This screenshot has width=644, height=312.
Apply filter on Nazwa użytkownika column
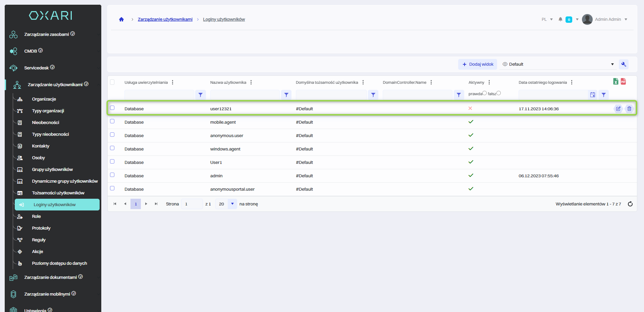click(286, 95)
